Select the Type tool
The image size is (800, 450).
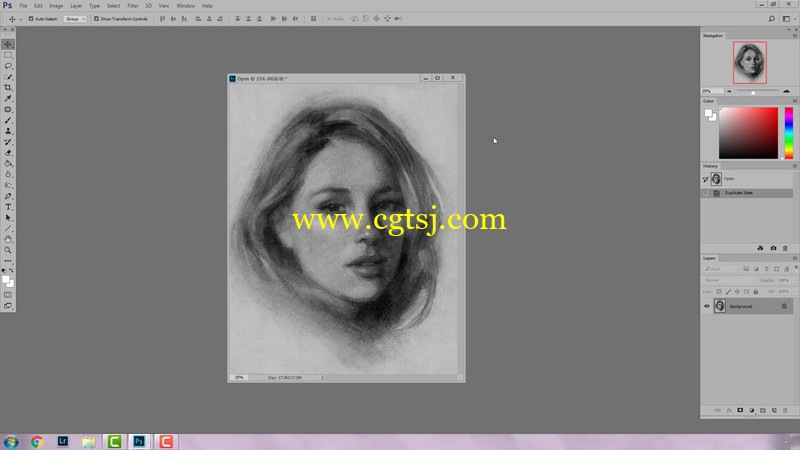coord(8,207)
